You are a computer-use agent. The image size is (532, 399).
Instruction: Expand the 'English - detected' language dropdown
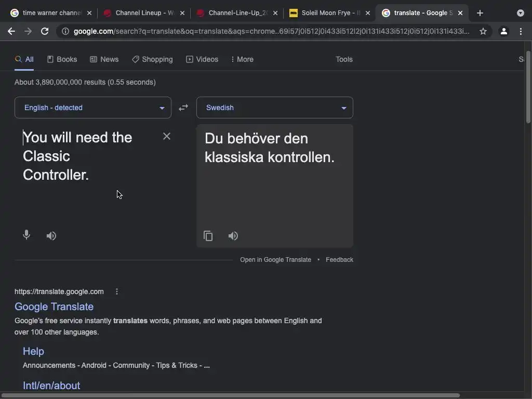coord(93,108)
